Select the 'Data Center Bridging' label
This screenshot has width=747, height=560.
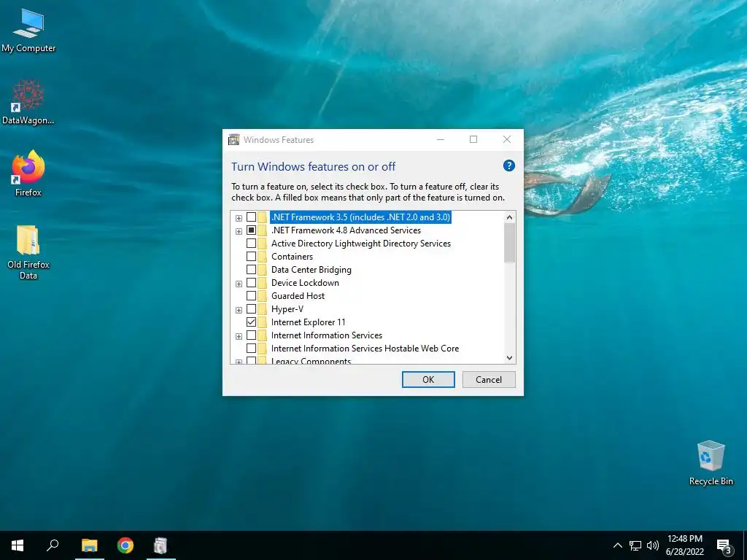coord(311,270)
